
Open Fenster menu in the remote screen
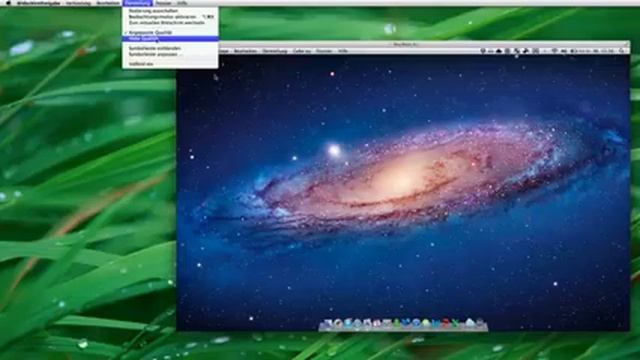click(324, 51)
